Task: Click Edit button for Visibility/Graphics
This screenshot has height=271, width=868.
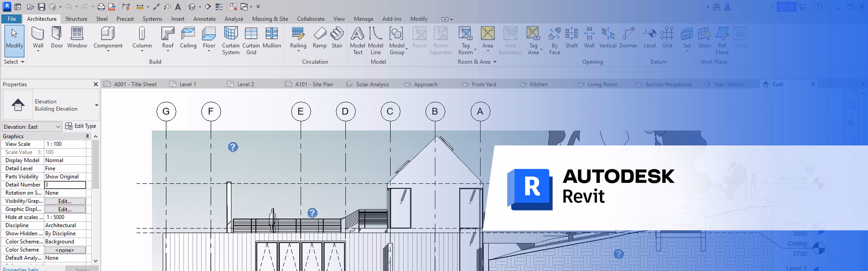Action: (65, 201)
